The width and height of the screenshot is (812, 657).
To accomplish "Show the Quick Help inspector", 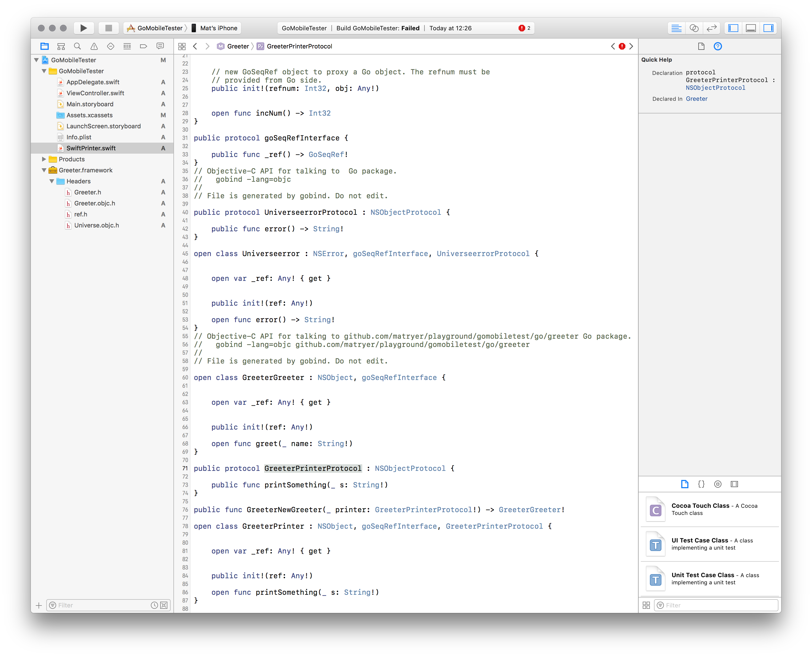I will click(x=718, y=46).
